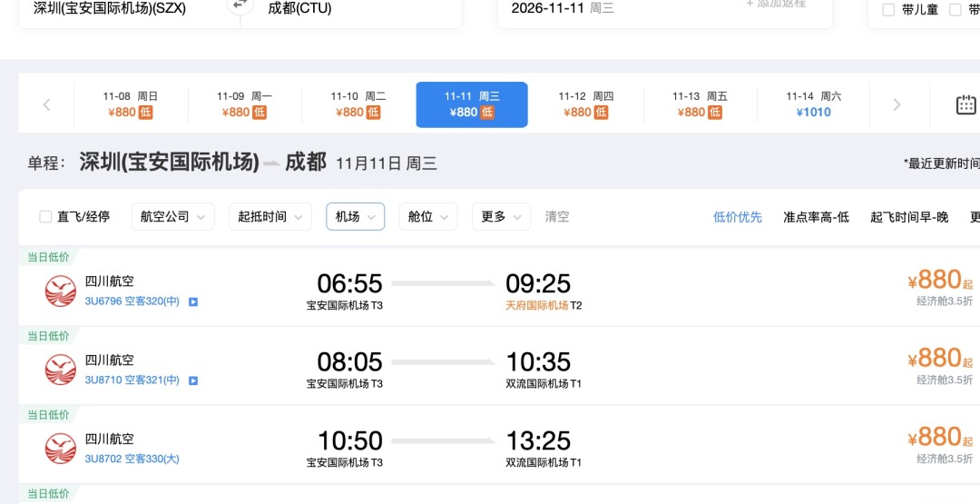Screen dimensions: 980x504
Task: Select the 11-08 周日 date tab
Action: (x=131, y=104)
